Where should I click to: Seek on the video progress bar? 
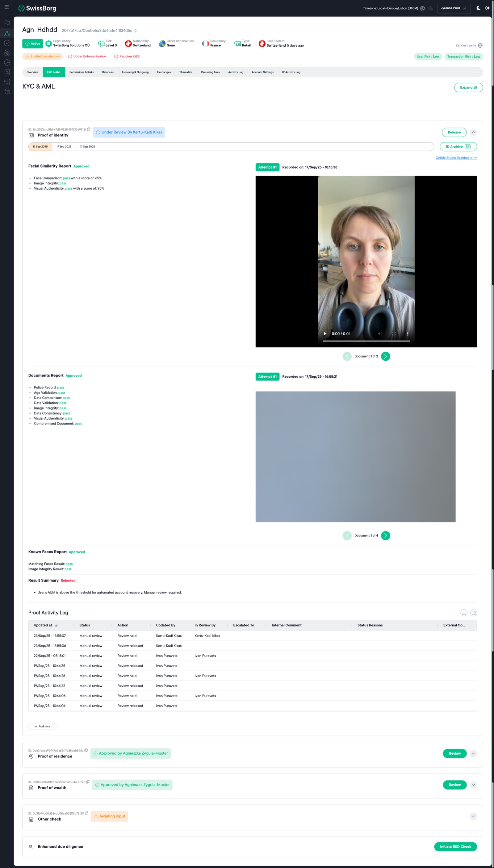366,341
